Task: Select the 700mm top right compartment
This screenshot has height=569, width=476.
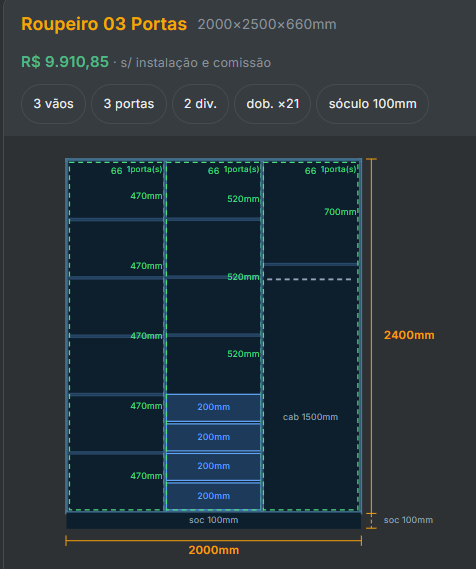Action: (x=311, y=213)
